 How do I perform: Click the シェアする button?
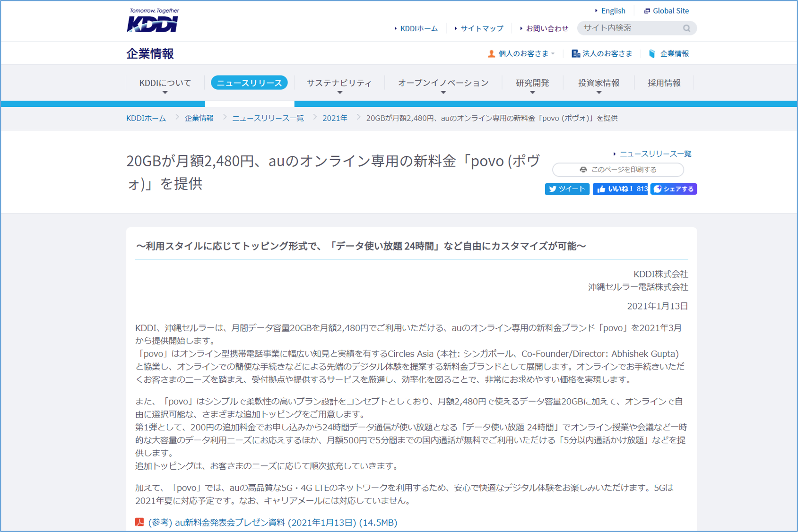pos(673,189)
